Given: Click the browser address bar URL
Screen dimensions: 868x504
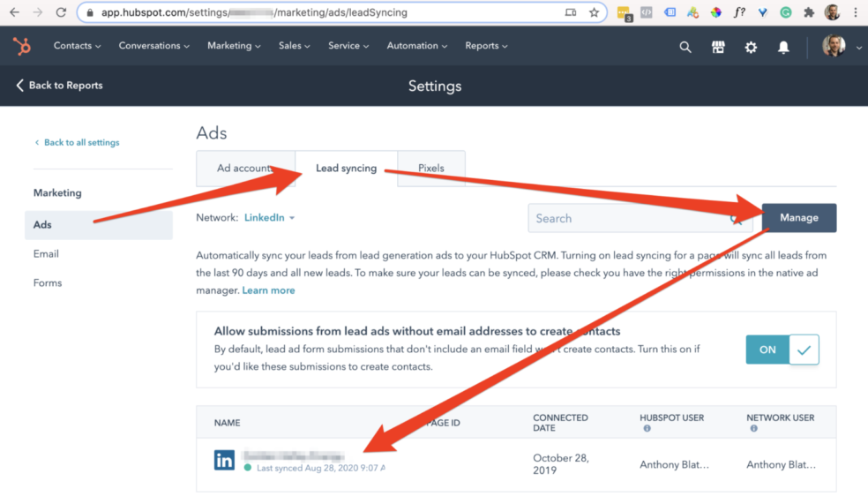Looking at the screenshot, I should pyautogui.click(x=254, y=12).
